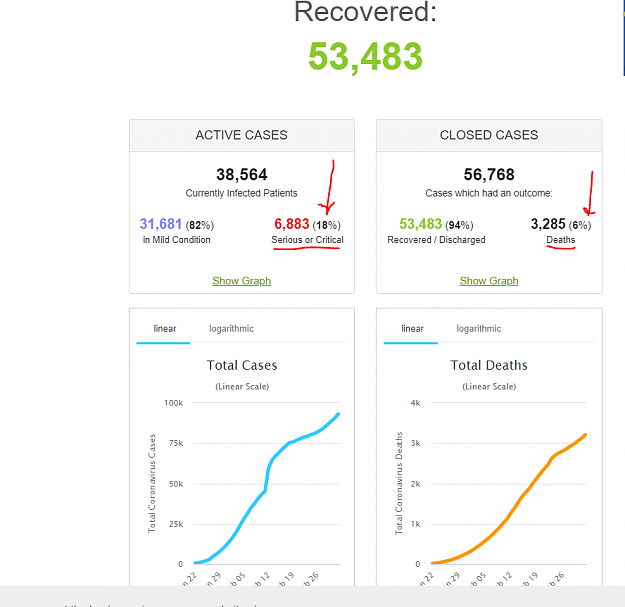Click the 'Recovered / Discharged' label
Screen dimensions: 625x607
(436, 240)
